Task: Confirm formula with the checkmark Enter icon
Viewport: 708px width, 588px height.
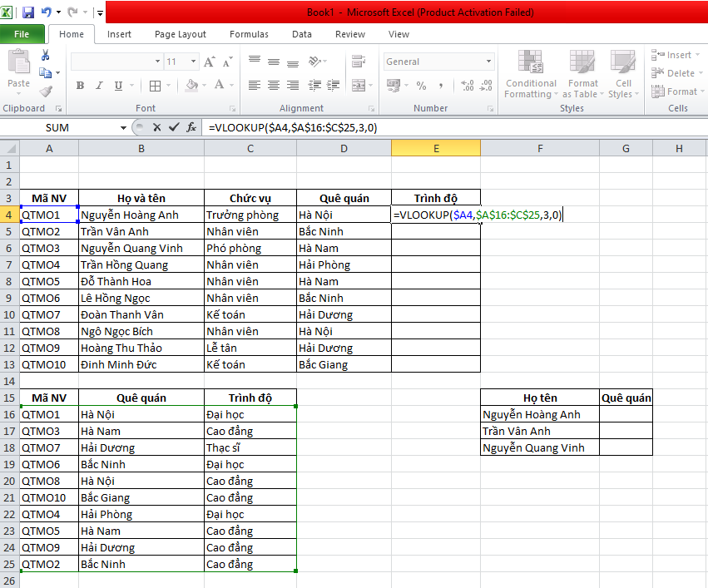Action: pos(174,127)
